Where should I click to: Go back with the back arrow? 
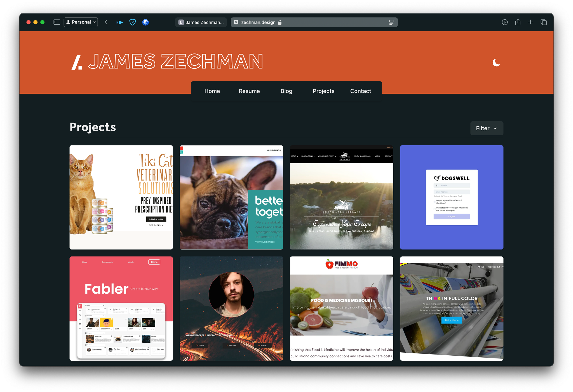tap(106, 22)
